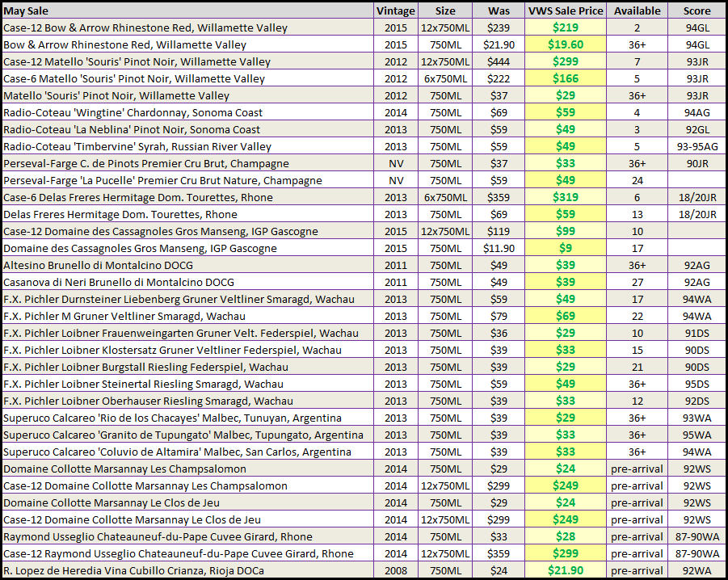The height and width of the screenshot is (580, 728).
Task: Click the $11.90 'Was' price cell
Action: (x=499, y=248)
